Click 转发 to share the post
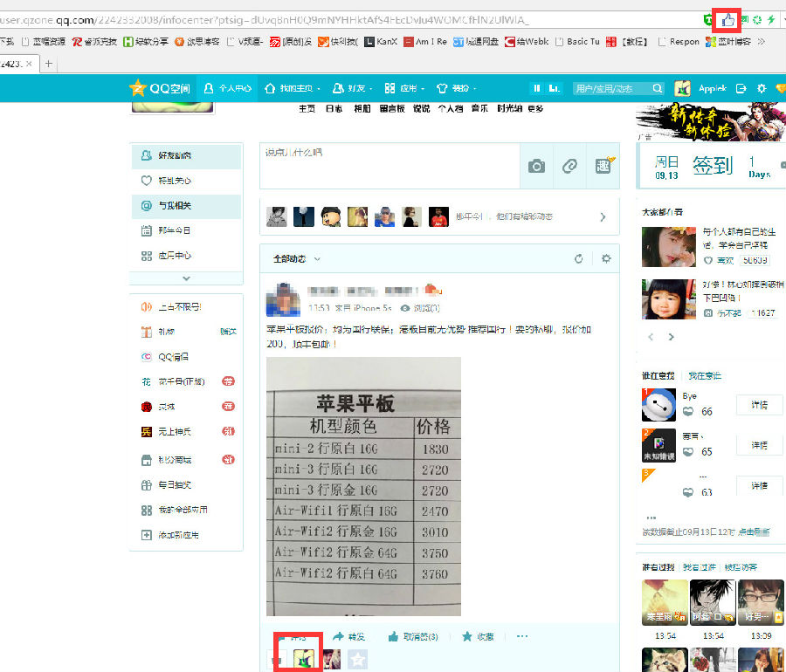Viewport: 786px width, 672px height. pos(348,636)
